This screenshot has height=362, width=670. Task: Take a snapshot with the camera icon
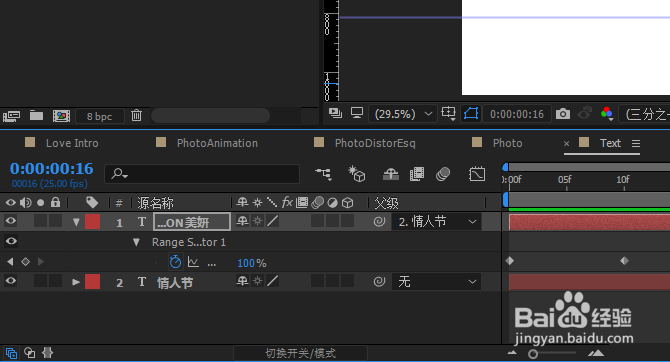pos(563,114)
